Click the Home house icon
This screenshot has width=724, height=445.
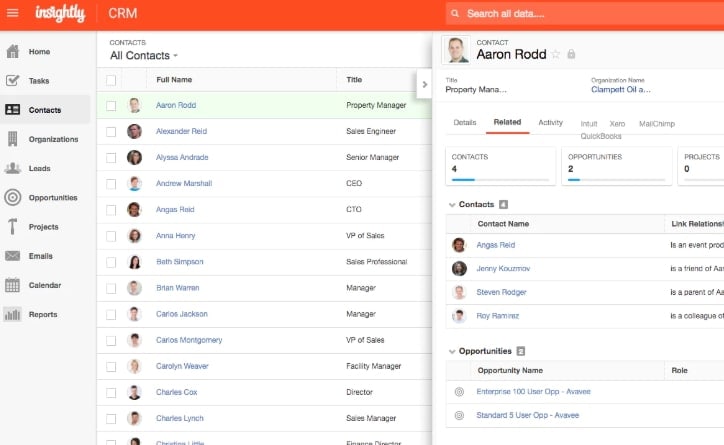coord(13,51)
